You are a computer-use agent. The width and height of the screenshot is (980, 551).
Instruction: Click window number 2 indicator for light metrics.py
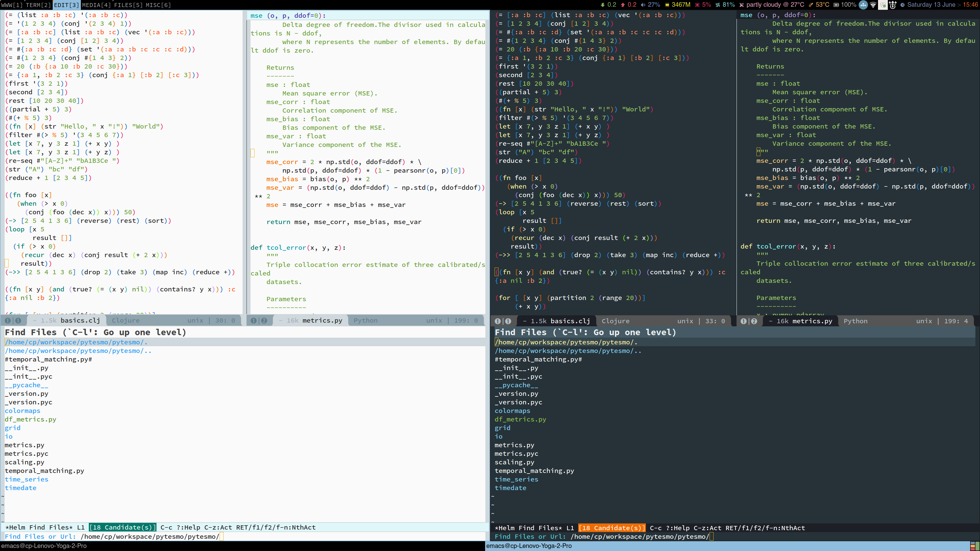[x=264, y=320]
